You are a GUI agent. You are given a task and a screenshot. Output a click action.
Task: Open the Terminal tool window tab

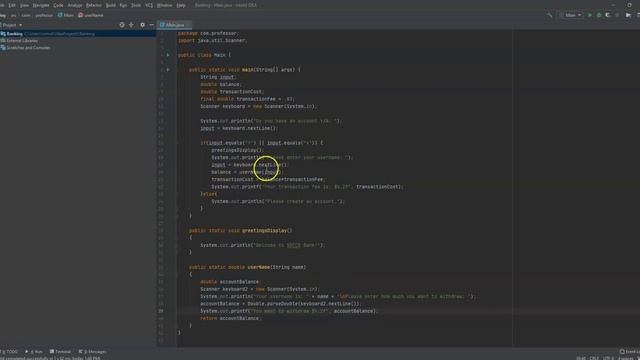[60, 351]
